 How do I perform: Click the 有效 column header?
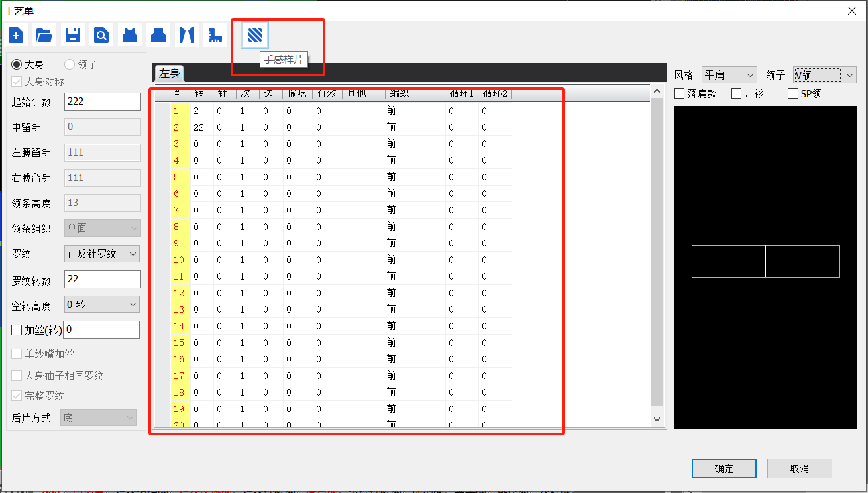click(x=327, y=93)
